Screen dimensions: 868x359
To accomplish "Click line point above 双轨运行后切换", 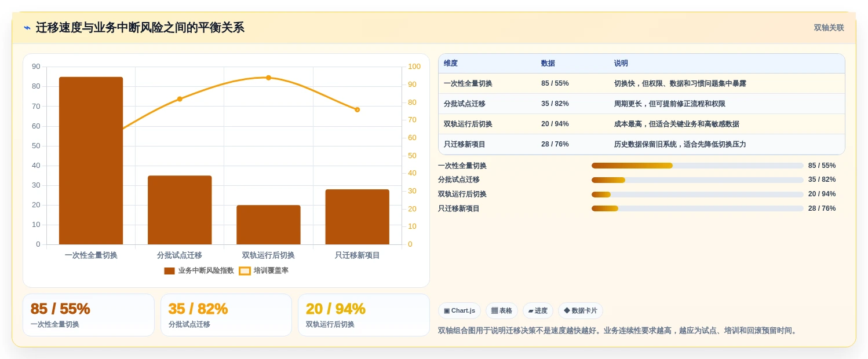I will pos(268,78).
